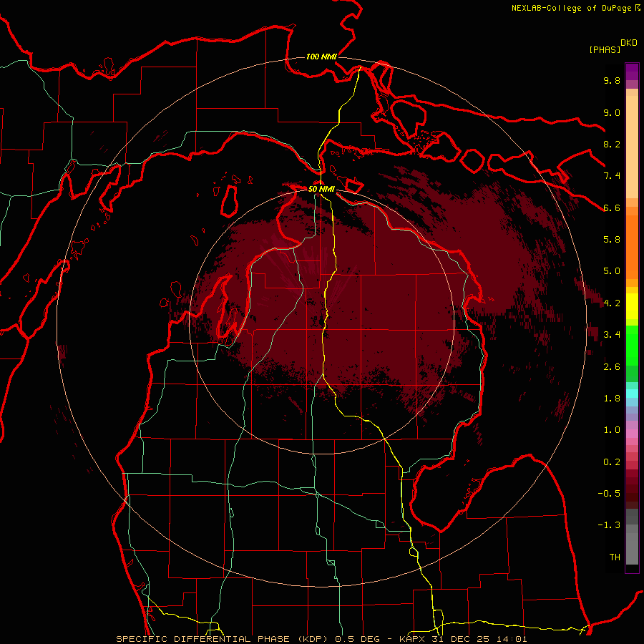This screenshot has height=644, width=644.
Task: Click the [PHAS] legend units label
Action: pos(605,49)
